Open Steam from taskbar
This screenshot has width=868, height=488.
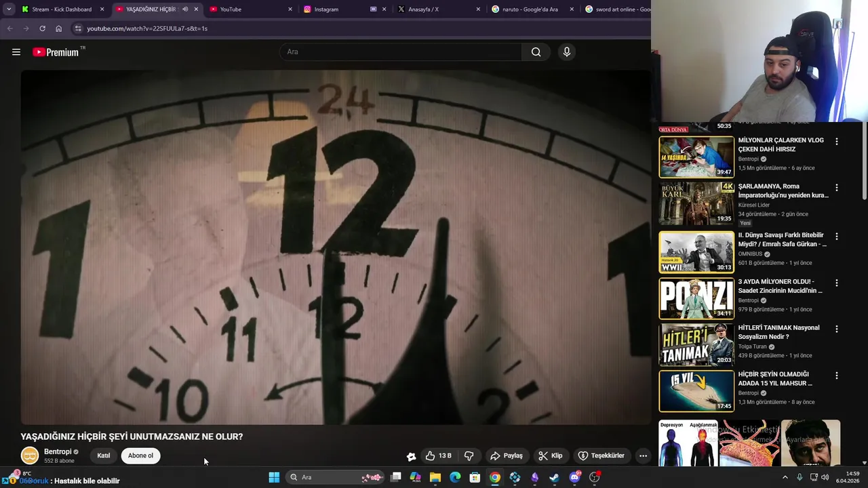tap(554, 477)
